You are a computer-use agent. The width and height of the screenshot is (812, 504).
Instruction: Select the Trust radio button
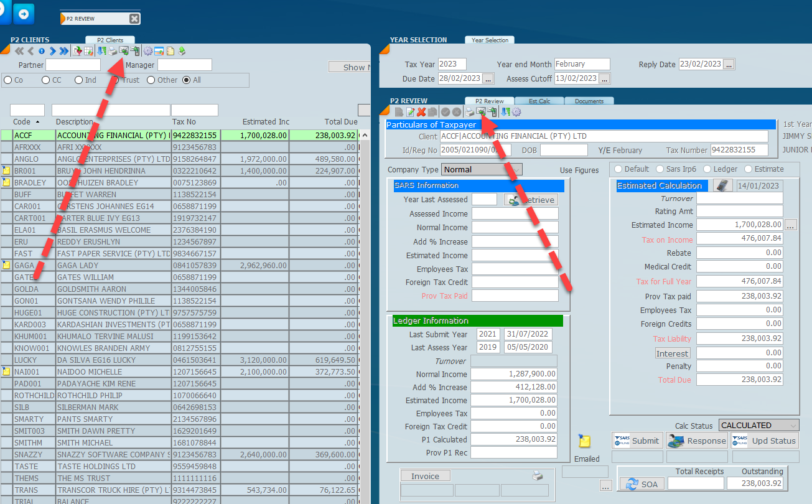(115, 80)
